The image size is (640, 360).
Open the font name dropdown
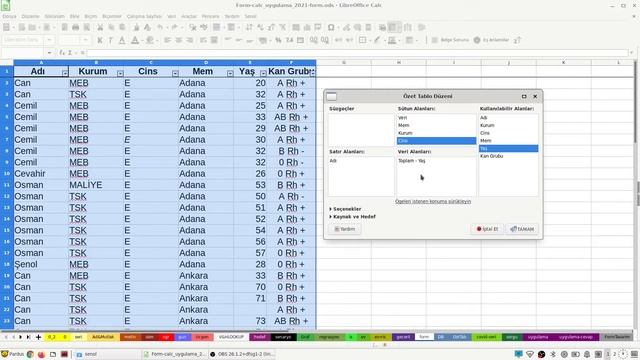point(49,40)
